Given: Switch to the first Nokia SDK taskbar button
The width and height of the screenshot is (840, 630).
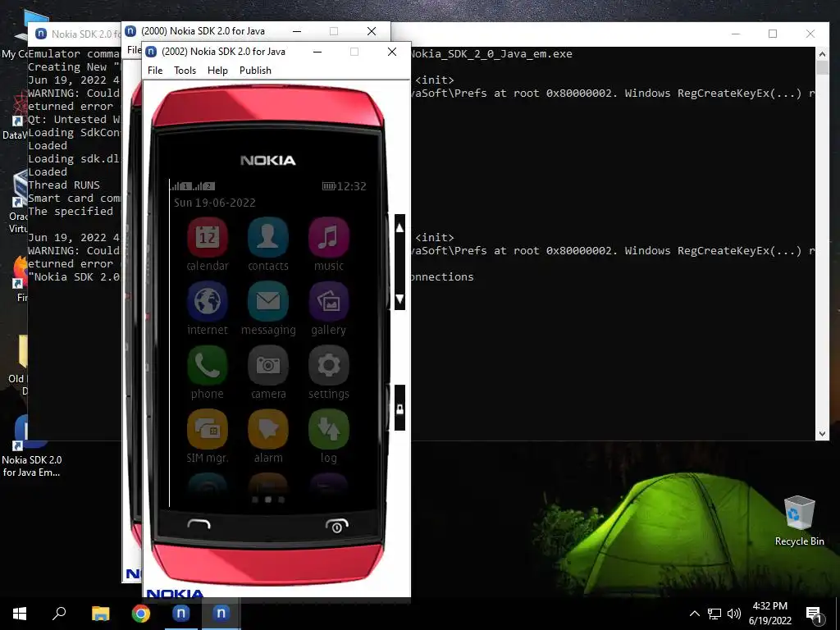Looking at the screenshot, I should (181, 614).
